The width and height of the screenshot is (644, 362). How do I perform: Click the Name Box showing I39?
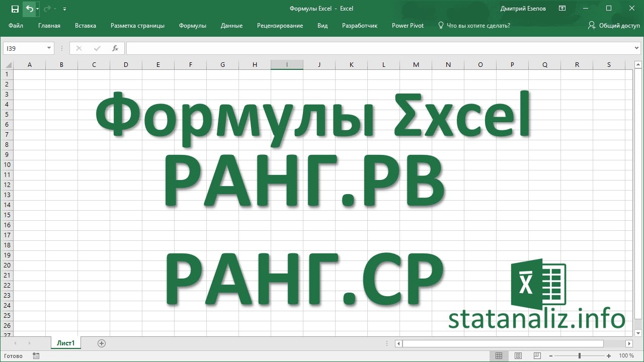pos(24,48)
